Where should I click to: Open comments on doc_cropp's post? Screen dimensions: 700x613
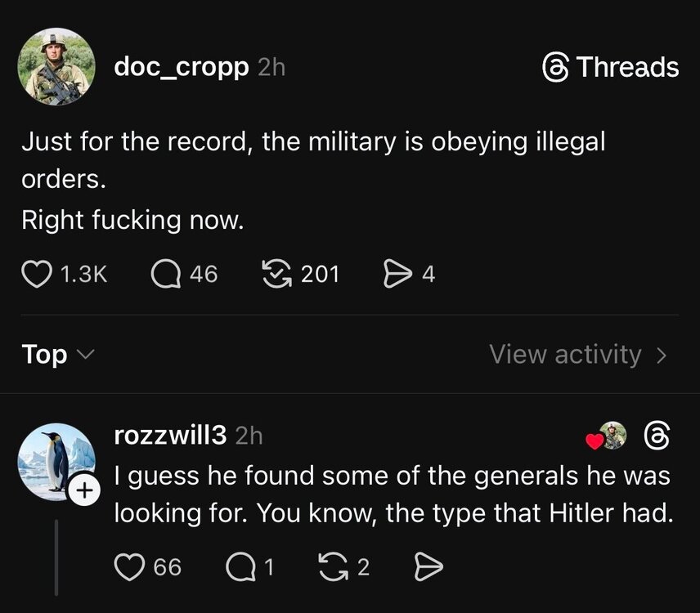pos(164,274)
